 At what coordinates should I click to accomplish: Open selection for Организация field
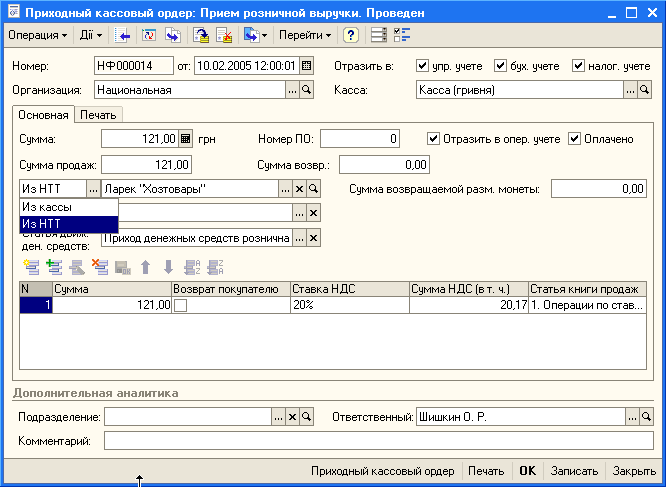click(292, 90)
